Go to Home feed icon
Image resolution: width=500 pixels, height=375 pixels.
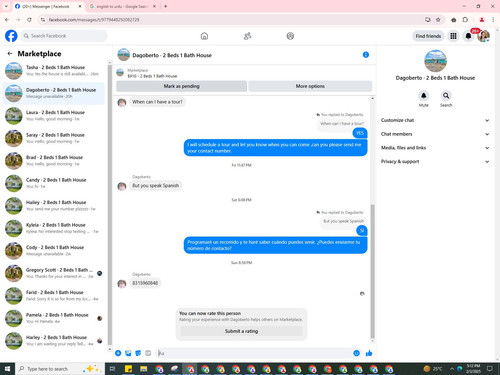click(x=204, y=36)
